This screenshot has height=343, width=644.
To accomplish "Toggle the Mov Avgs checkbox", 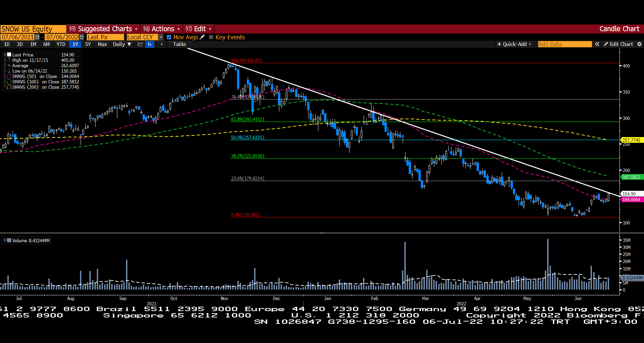I will point(169,37).
